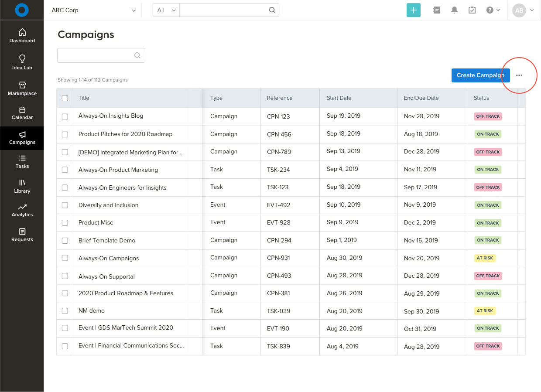The width and height of the screenshot is (541, 392).
Task: Open the notifications bell icon
Action: [x=454, y=10]
